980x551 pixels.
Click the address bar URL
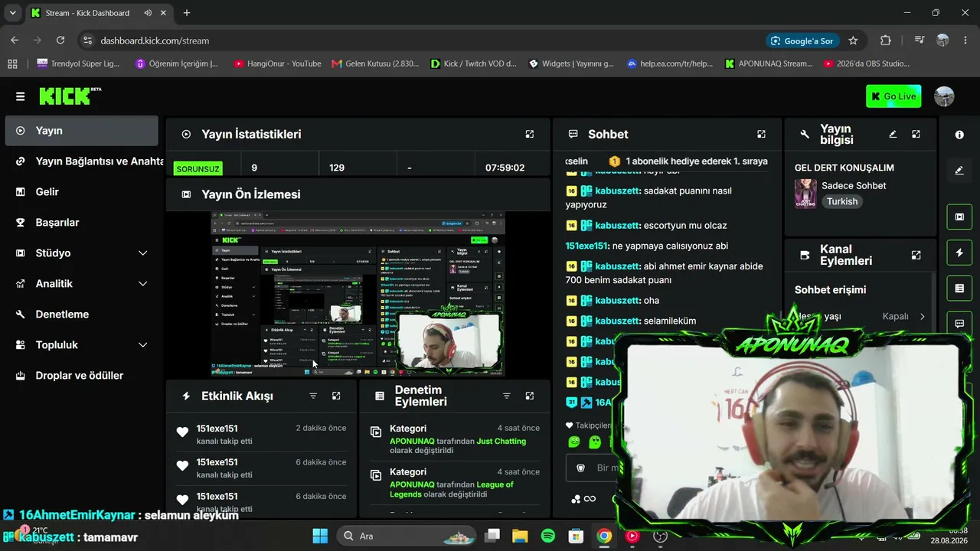(x=155, y=41)
